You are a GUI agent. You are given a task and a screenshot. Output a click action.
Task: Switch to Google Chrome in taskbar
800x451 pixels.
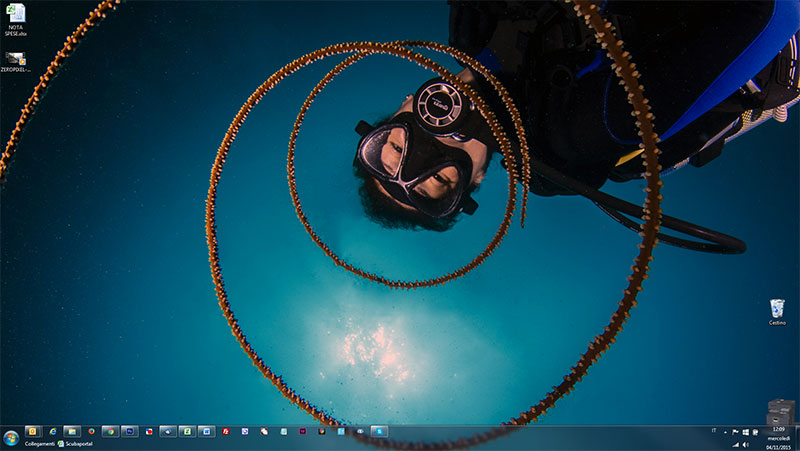[x=110, y=431]
